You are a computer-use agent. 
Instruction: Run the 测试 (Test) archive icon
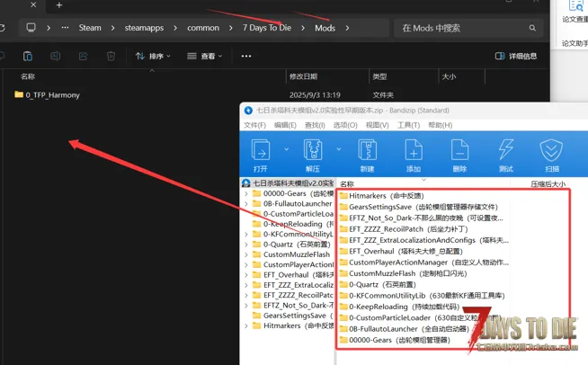click(x=505, y=155)
